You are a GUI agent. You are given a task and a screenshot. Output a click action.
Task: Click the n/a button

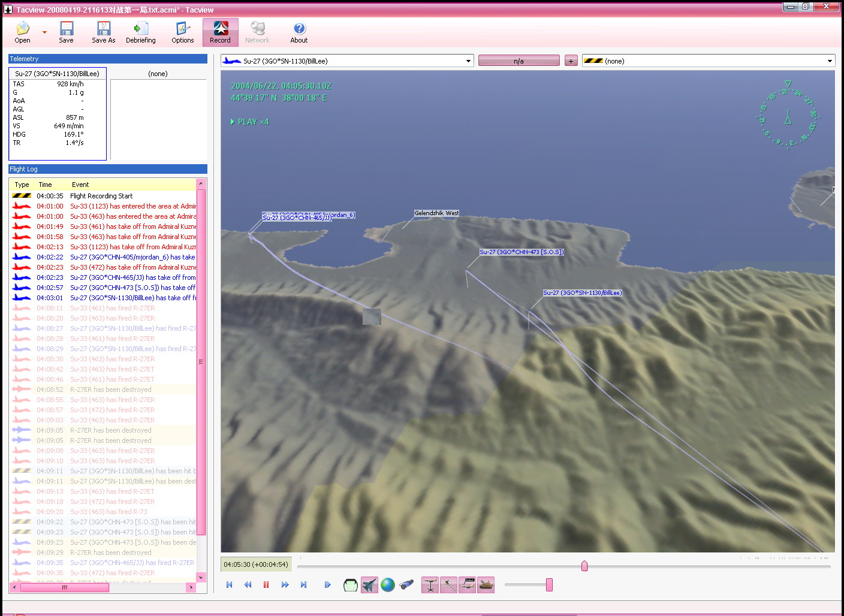[x=519, y=61]
